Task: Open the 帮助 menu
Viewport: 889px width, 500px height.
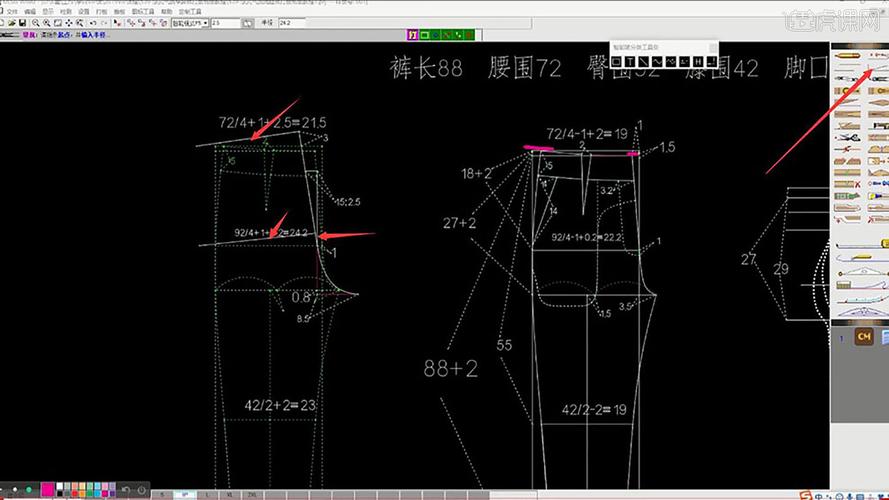Action: [167, 11]
